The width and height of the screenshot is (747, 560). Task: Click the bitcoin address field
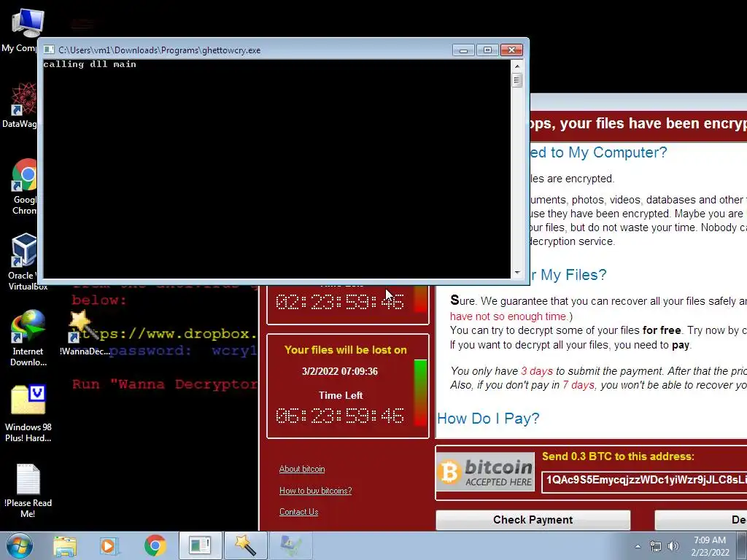(x=644, y=481)
